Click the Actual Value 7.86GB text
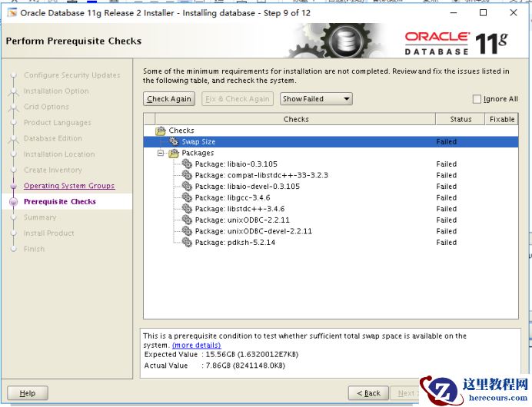This screenshot has height=407, width=532. click(x=214, y=366)
